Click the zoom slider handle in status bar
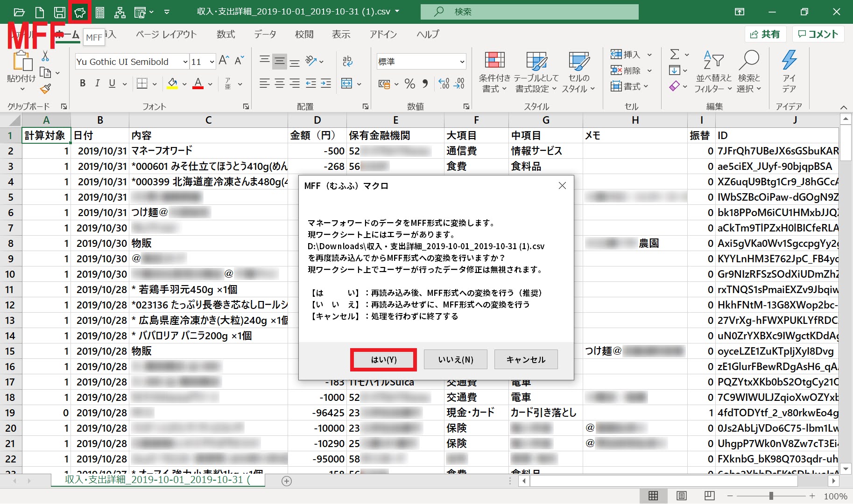Screen dimensions: 853x504 [771, 496]
